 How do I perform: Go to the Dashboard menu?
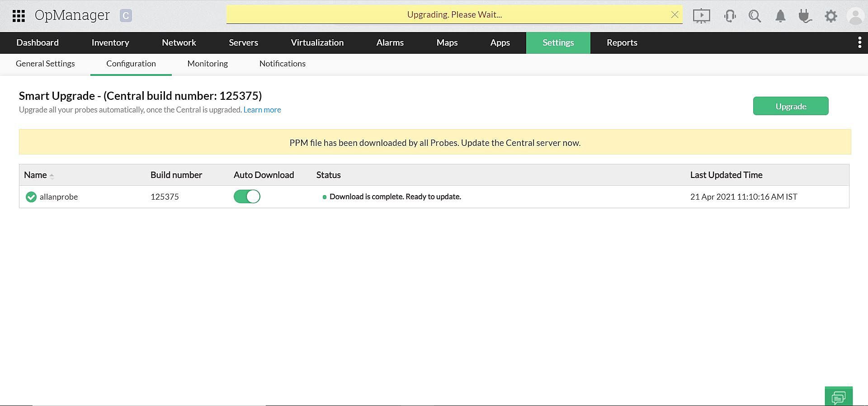[x=38, y=42]
